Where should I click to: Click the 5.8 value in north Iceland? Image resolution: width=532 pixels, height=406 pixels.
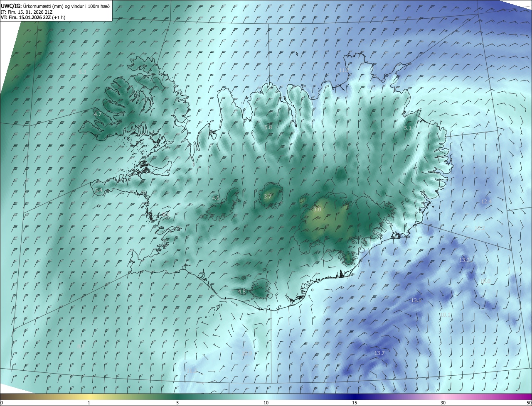[x=268, y=127]
